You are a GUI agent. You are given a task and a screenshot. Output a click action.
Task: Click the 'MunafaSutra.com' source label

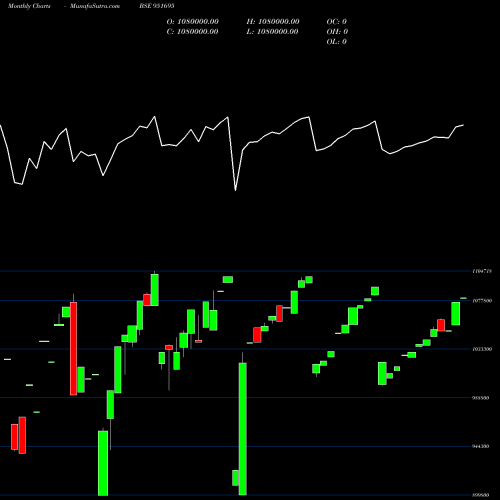[95, 6]
